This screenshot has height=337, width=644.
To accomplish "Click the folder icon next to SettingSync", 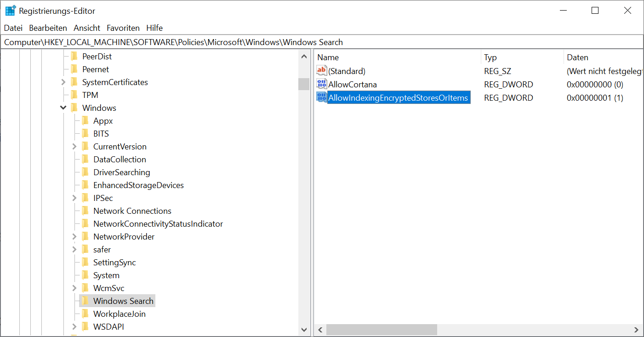I will pyautogui.click(x=85, y=263).
